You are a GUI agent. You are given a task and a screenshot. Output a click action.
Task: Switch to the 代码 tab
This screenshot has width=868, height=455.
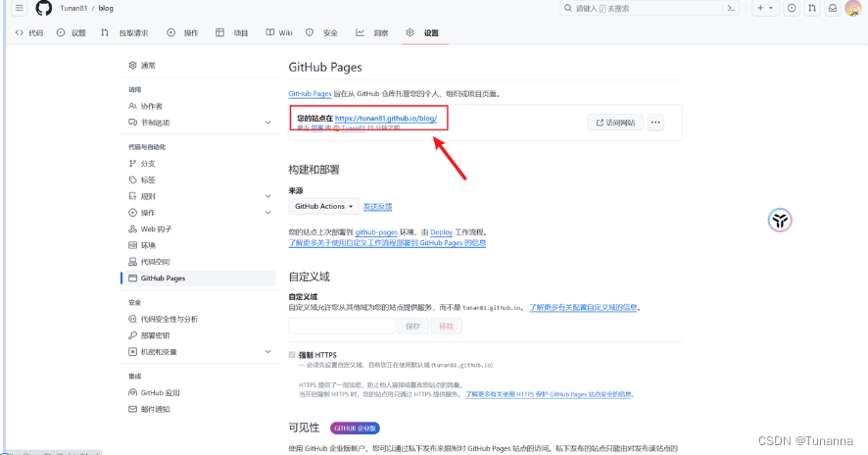(x=28, y=32)
